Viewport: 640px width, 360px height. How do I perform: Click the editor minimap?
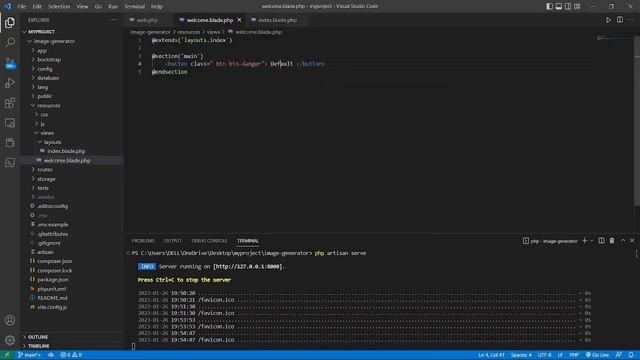614,39
